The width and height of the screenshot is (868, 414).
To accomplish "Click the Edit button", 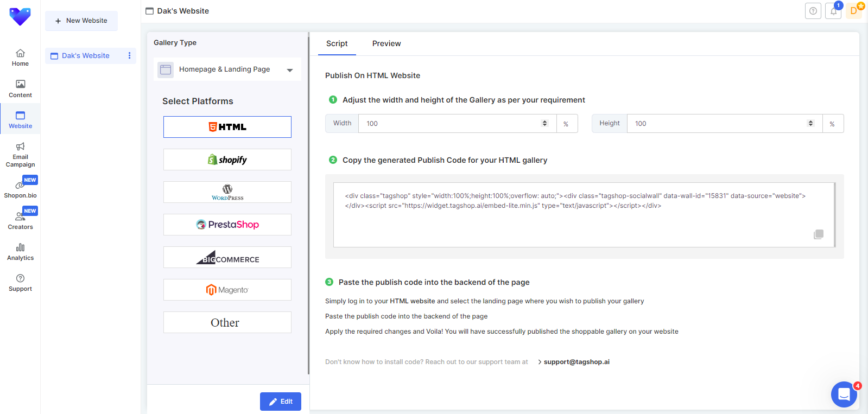I will [x=281, y=402].
